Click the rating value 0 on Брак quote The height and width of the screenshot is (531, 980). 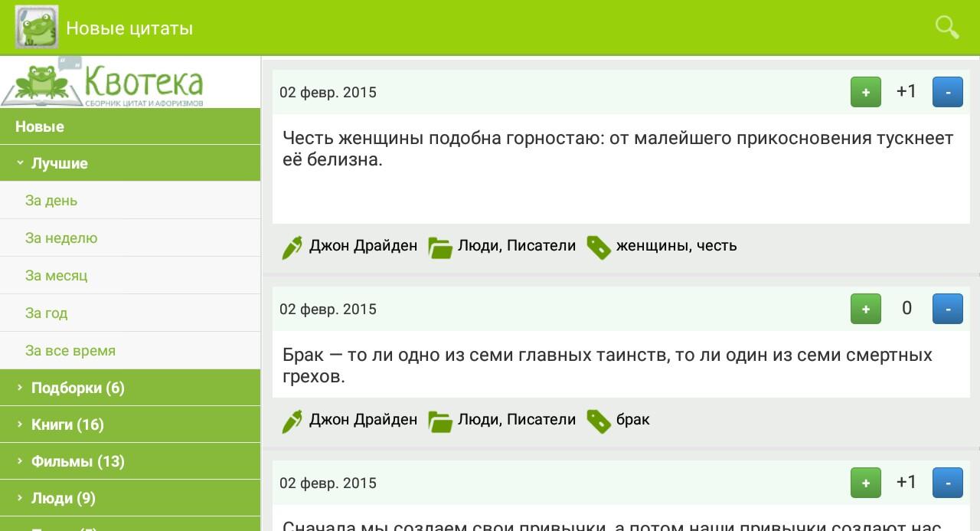(906, 309)
